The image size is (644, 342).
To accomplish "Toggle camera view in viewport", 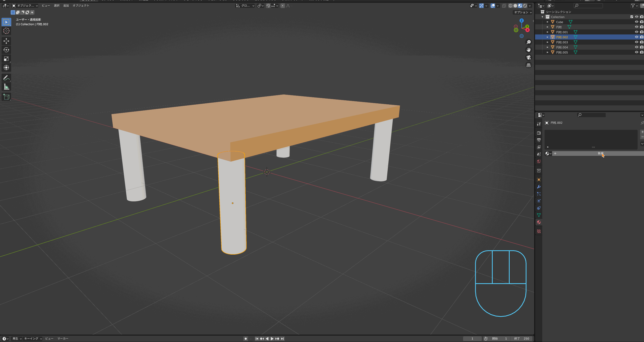I will 529,58.
